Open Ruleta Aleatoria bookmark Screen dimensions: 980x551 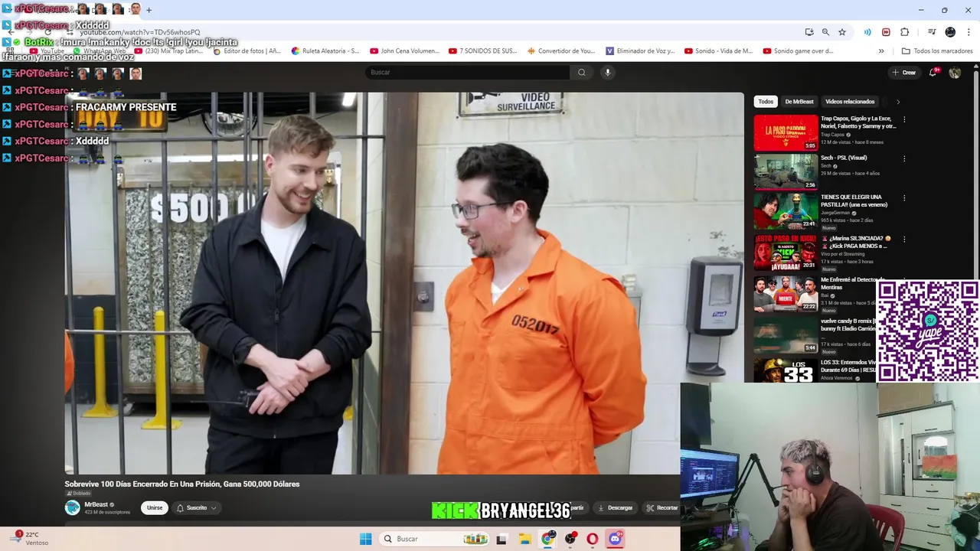coord(325,51)
